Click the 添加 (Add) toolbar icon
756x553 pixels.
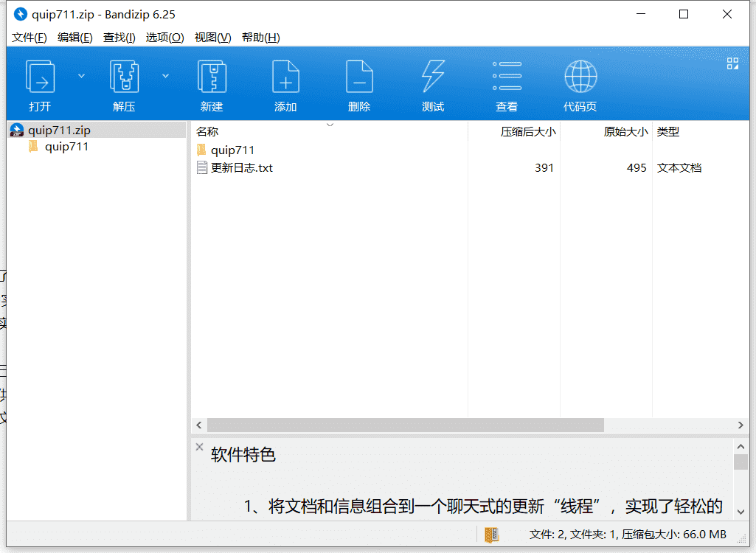[x=285, y=77]
